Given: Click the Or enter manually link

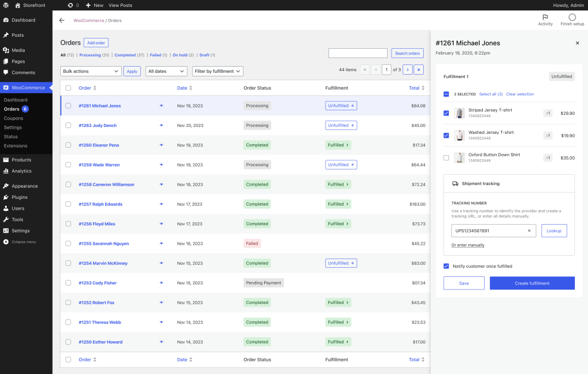Looking at the screenshot, I should (x=467, y=245).
